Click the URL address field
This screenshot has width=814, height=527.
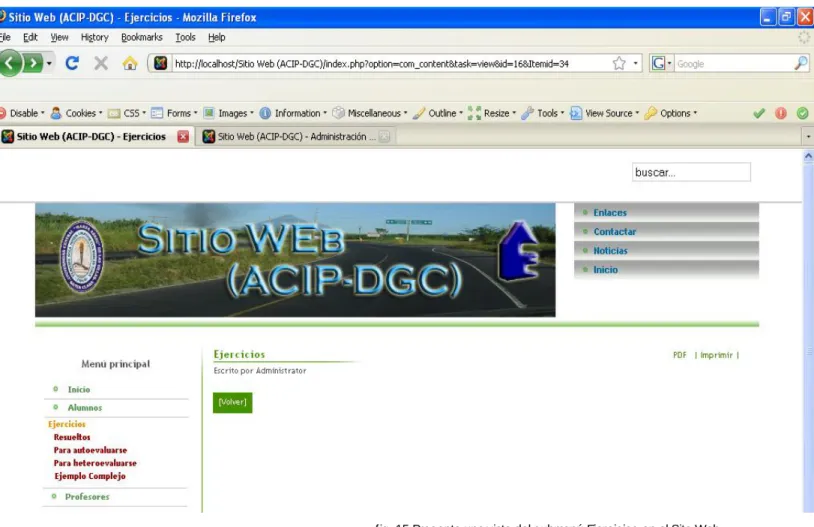tap(392, 64)
